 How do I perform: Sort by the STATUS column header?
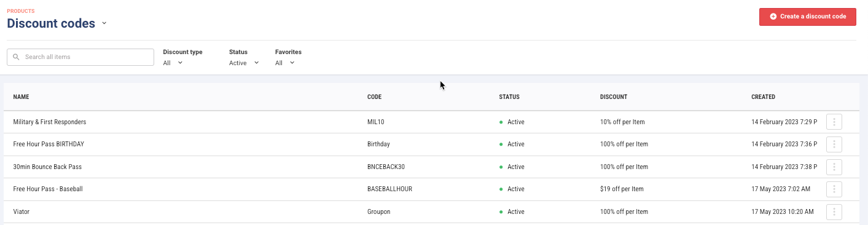click(509, 97)
